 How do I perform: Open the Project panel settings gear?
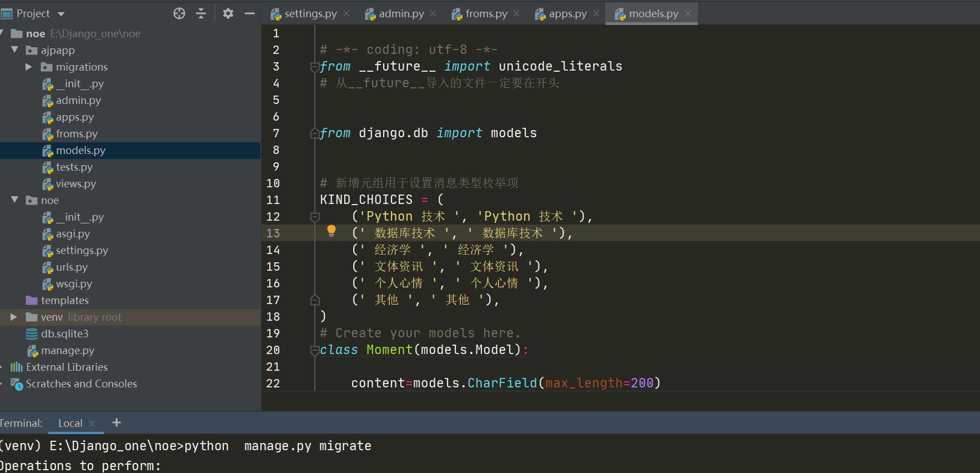[x=228, y=13]
